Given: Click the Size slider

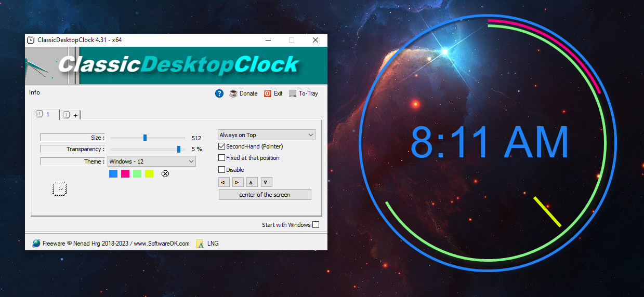Looking at the screenshot, I should [x=148, y=138].
